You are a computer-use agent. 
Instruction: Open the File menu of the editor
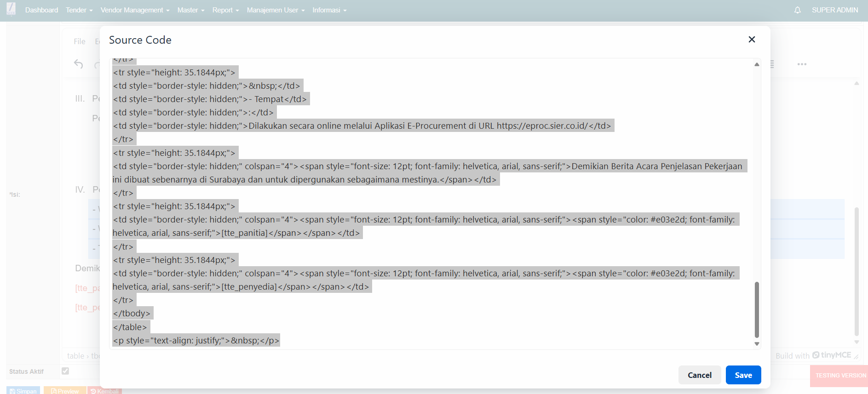coord(80,41)
